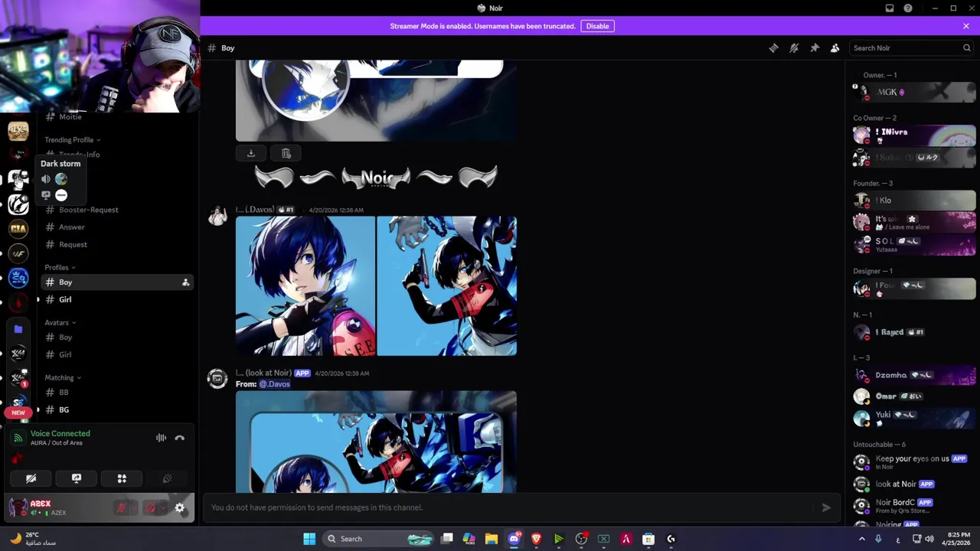Screen dimensions: 980x551
Task: Click Disable on Streamer Mode banner
Action: point(597,26)
